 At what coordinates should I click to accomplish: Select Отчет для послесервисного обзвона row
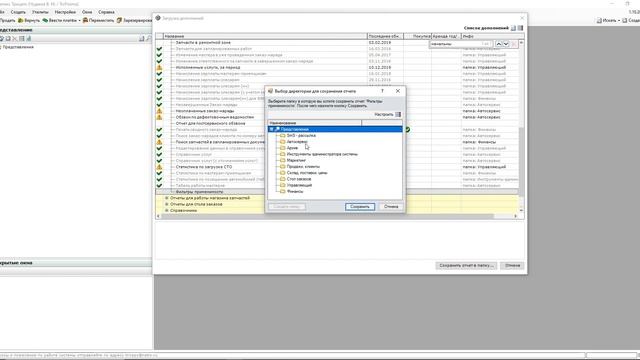[337, 123]
